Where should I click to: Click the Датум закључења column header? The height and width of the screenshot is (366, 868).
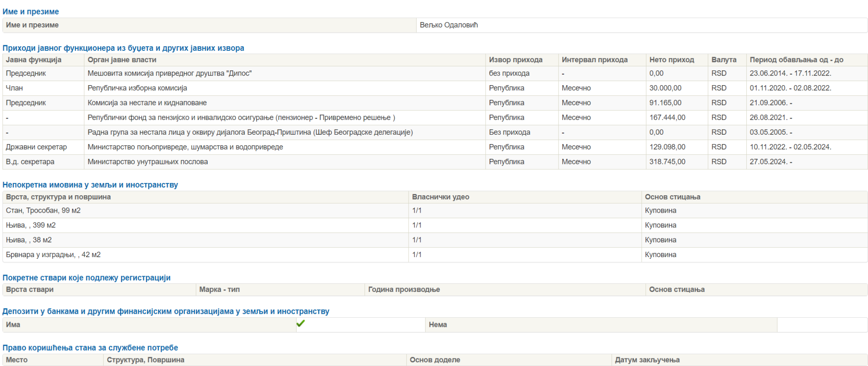click(x=647, y=360)
